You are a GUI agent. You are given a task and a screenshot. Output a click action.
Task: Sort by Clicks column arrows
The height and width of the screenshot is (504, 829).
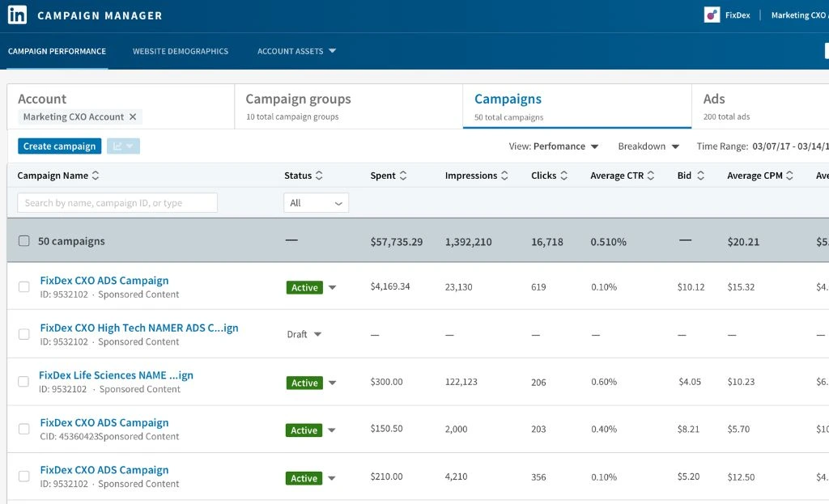[x=563, y=176]
